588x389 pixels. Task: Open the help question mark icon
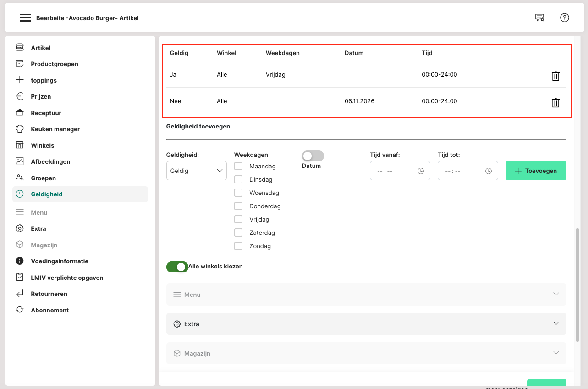coord(565,18)
